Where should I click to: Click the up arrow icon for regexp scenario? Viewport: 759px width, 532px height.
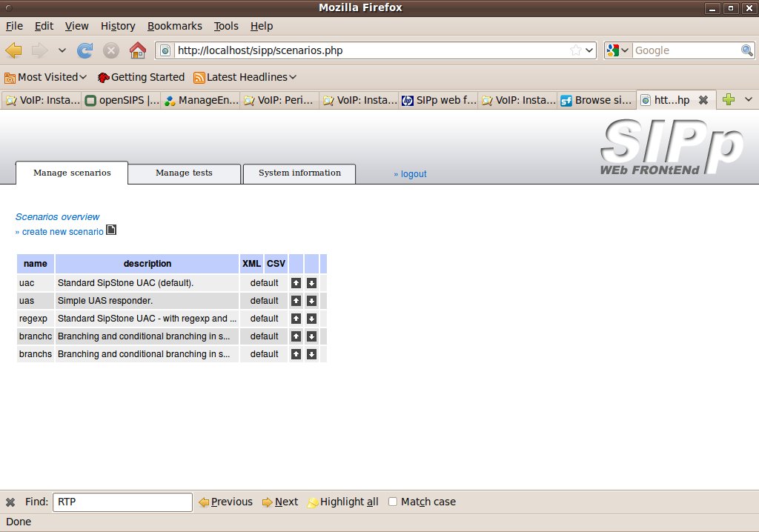[296, 319]
